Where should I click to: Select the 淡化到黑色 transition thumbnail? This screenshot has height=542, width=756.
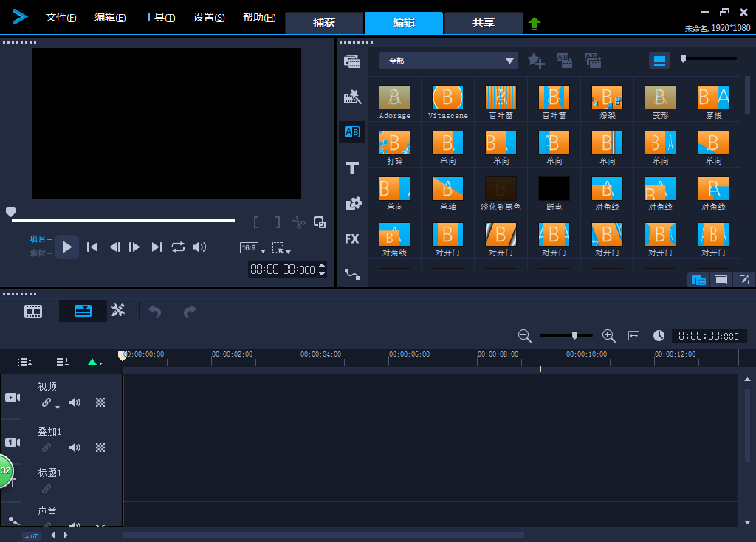[x=501, y=189]
